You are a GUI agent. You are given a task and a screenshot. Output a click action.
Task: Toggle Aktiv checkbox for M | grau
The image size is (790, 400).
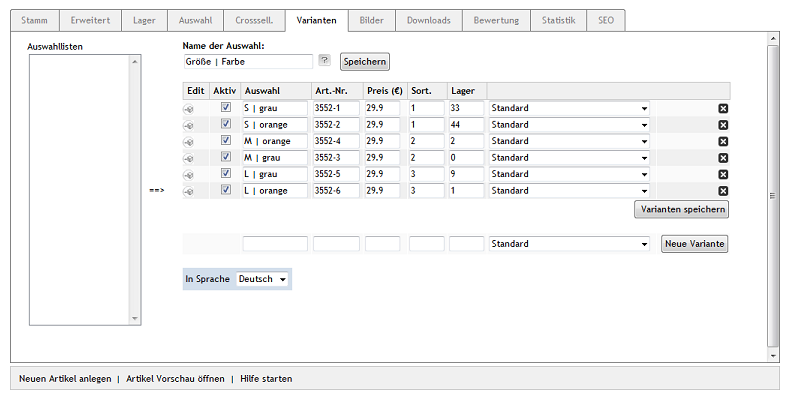coord(226,158)
